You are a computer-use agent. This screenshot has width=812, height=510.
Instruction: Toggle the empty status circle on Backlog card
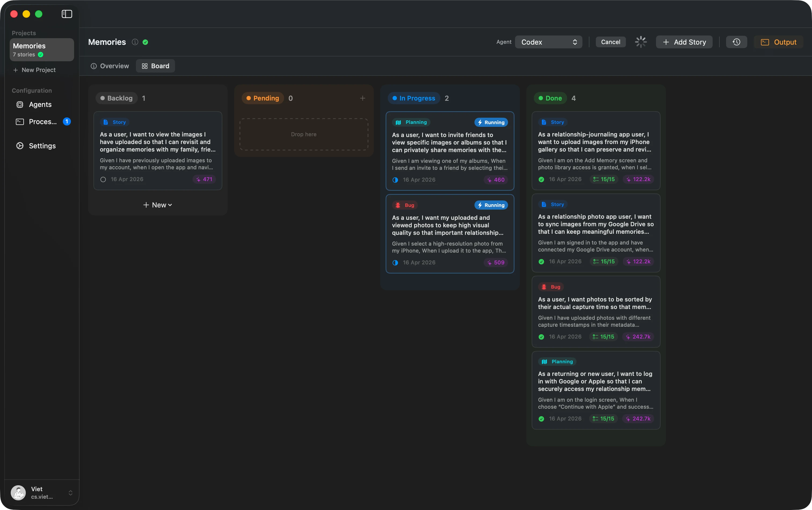[103, 179]
